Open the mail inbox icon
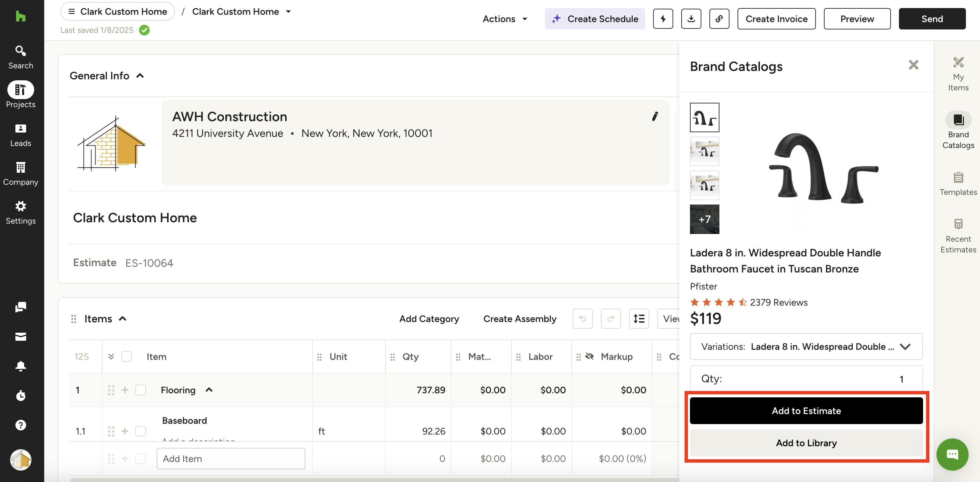The width and height of the screenshot is (980, 482). click(x=20, y=336)
